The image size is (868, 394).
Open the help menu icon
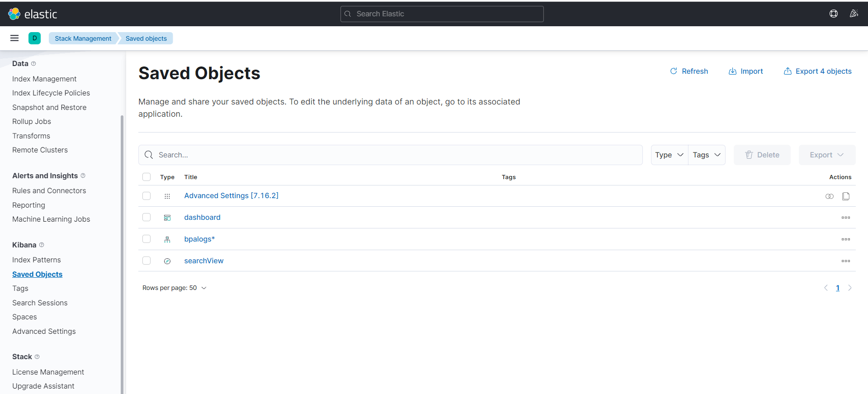834,14
